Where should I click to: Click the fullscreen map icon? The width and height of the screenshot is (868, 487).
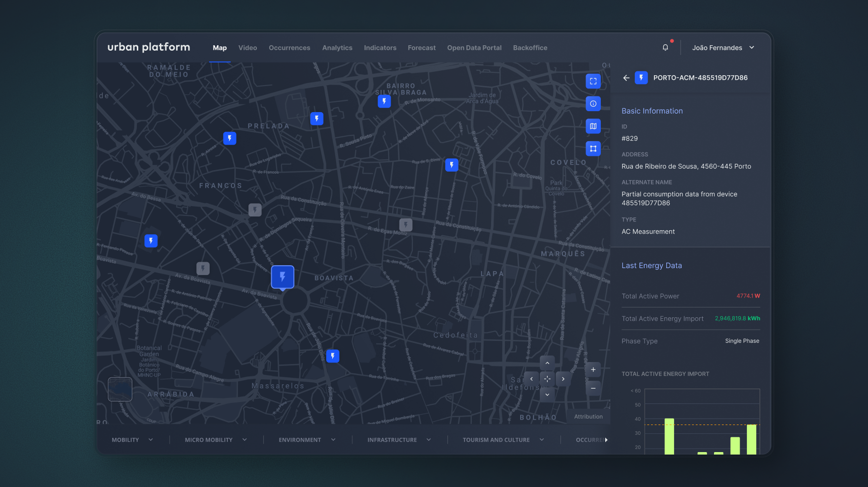tap(593, 81)
